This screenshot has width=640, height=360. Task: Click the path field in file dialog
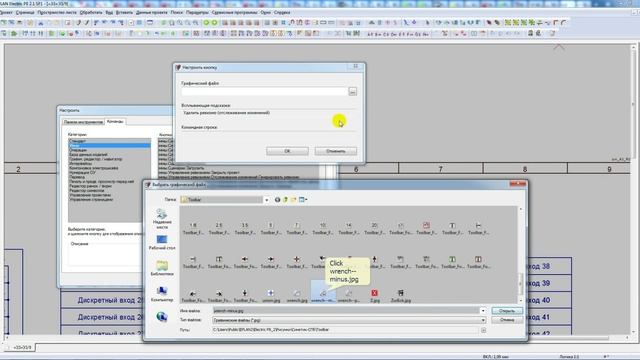coord(345,330)
